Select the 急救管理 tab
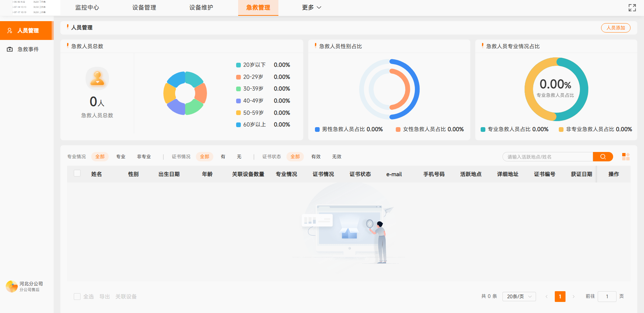 point(258,7)
